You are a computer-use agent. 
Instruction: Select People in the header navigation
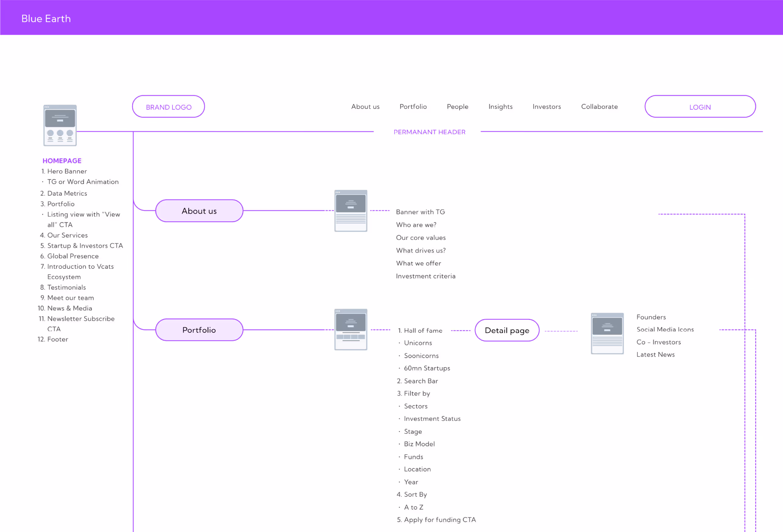(457, 107)
